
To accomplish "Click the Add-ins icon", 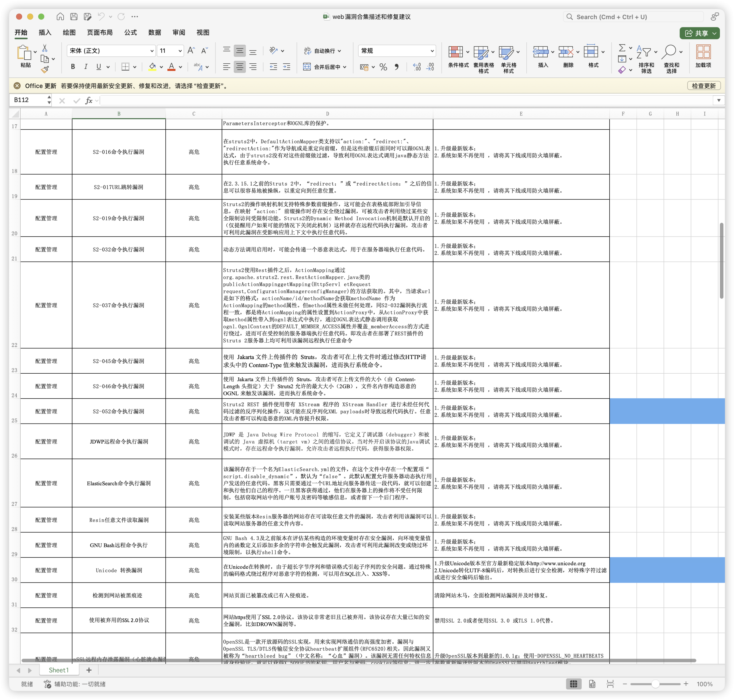I will tap(703, 52).
